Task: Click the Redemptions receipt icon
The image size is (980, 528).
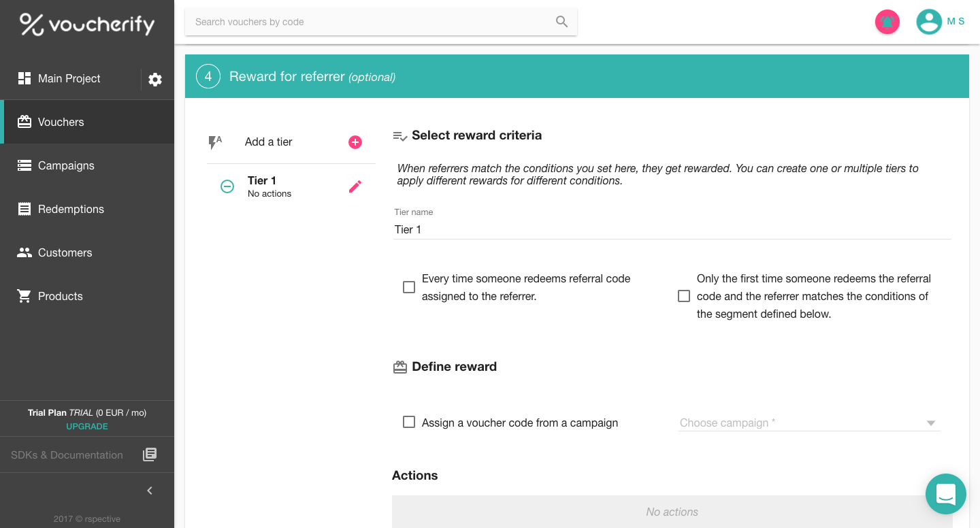Action: point(24,209)
